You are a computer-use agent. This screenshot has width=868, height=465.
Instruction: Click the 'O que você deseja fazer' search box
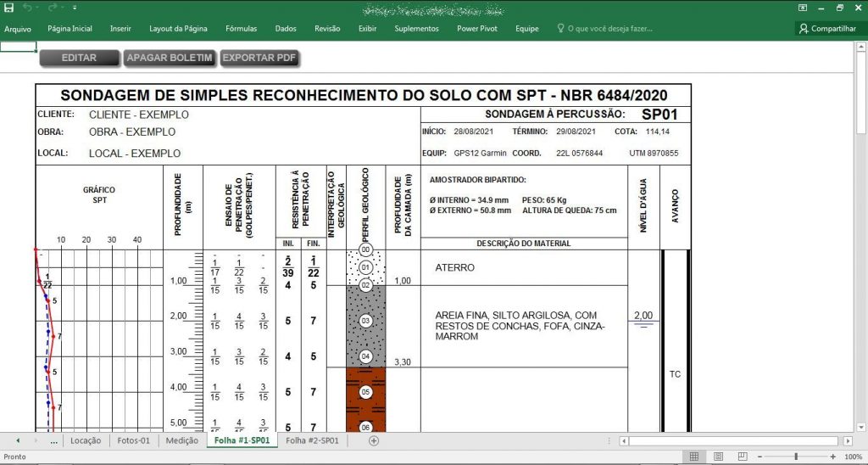click(604, 29)
